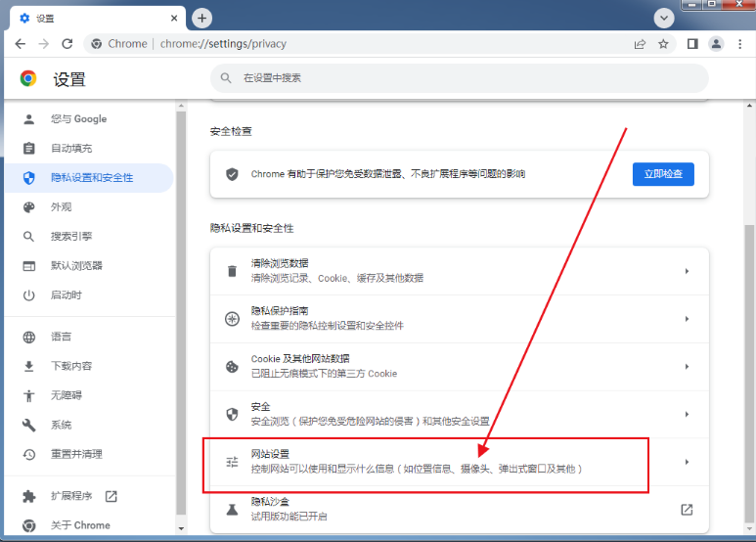Viewport: 756px width, 542px height.
Task: Open the profile avatar menu
Action: [x=716, y=44]
